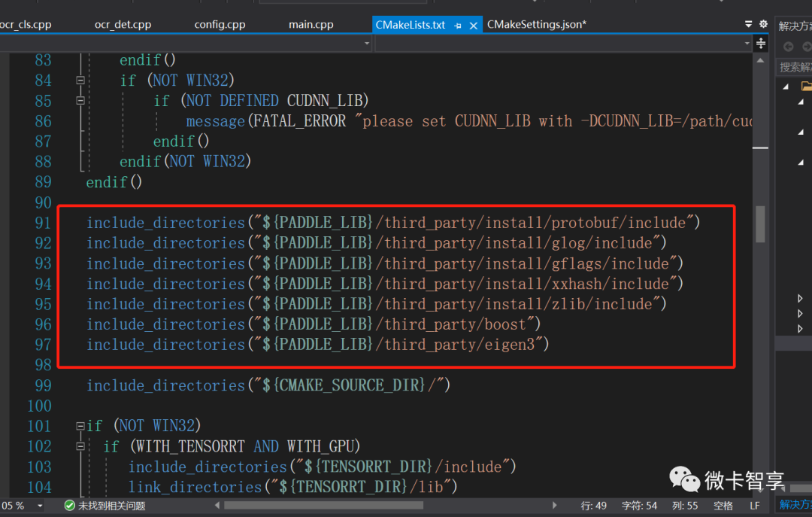Select the CMakeLists.txt tab
Screen dimensions: 812x517
pos(411,24)
